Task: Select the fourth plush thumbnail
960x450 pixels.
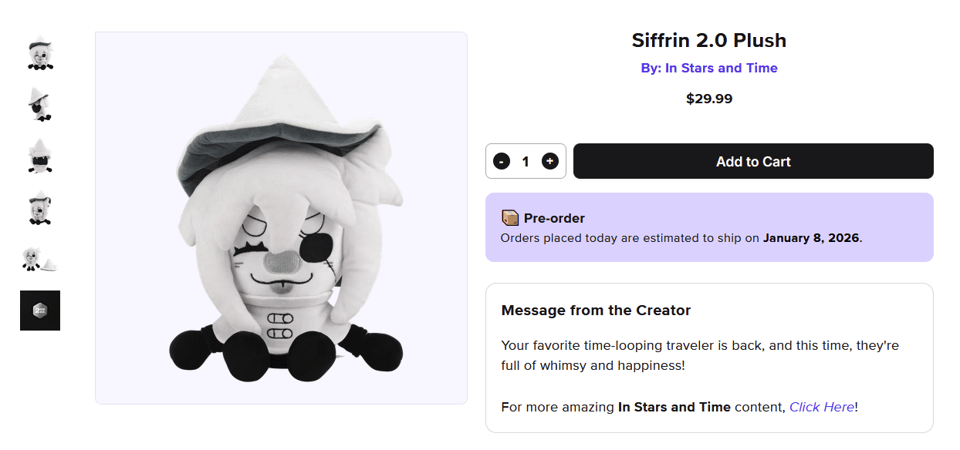Action: [x=40, y=208]
